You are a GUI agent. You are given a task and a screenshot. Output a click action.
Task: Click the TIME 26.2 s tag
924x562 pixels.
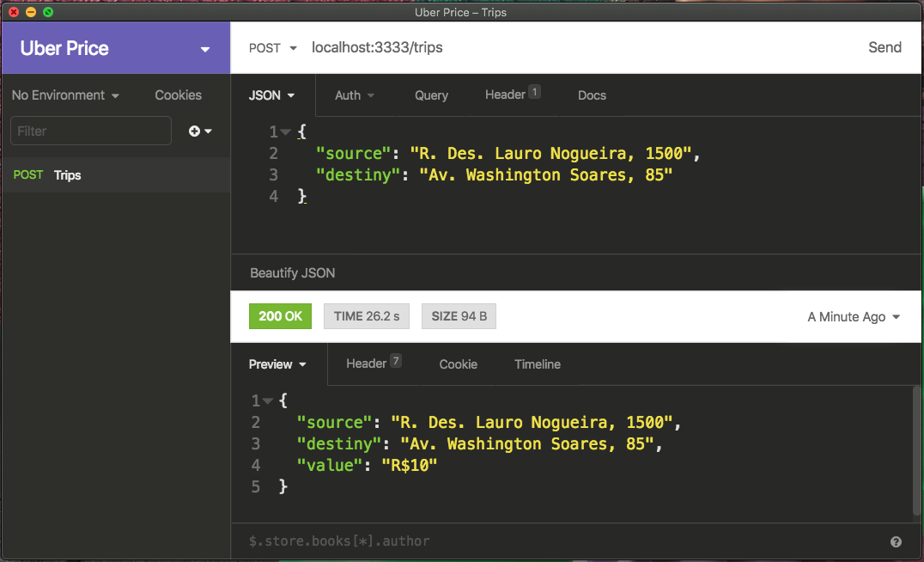[x=367, y=316]
